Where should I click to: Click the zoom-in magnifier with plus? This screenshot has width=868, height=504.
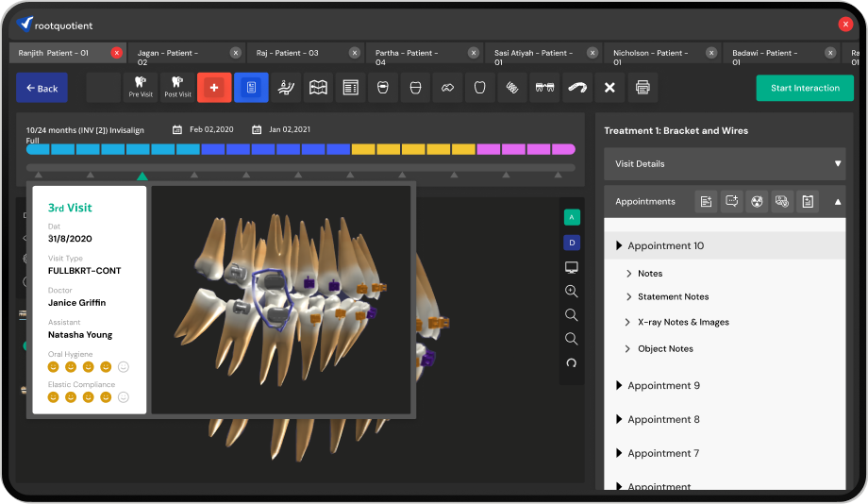pos(572,292)
